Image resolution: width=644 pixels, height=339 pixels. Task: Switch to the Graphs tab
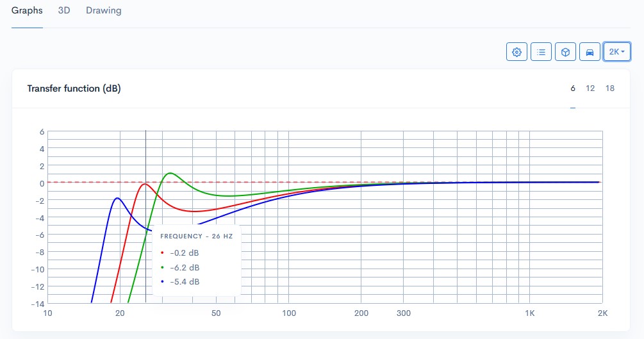coord(27,11)
